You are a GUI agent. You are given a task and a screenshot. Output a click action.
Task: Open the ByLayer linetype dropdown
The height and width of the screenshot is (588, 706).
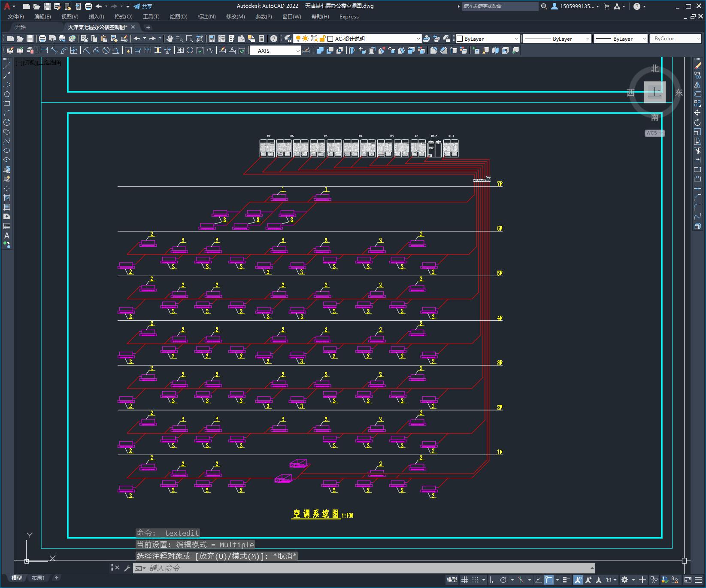557,39
